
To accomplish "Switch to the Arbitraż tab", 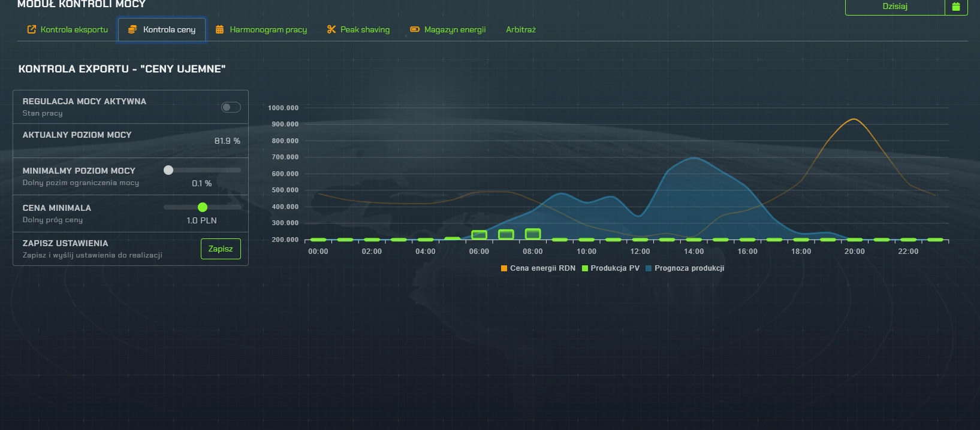I will (520, 29).
